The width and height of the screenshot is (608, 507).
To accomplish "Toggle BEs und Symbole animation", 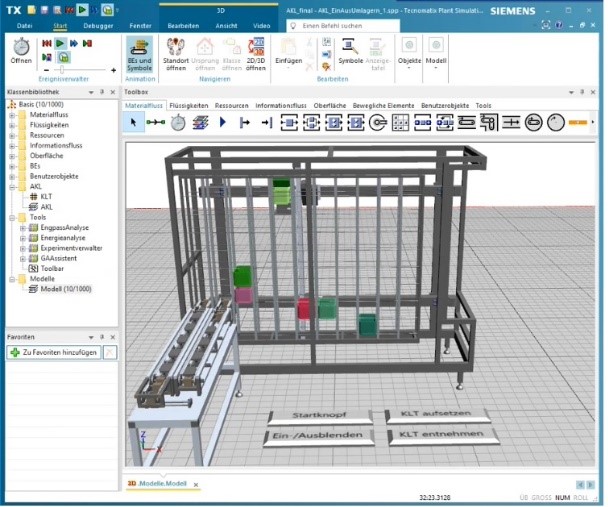I will point(140,54).
